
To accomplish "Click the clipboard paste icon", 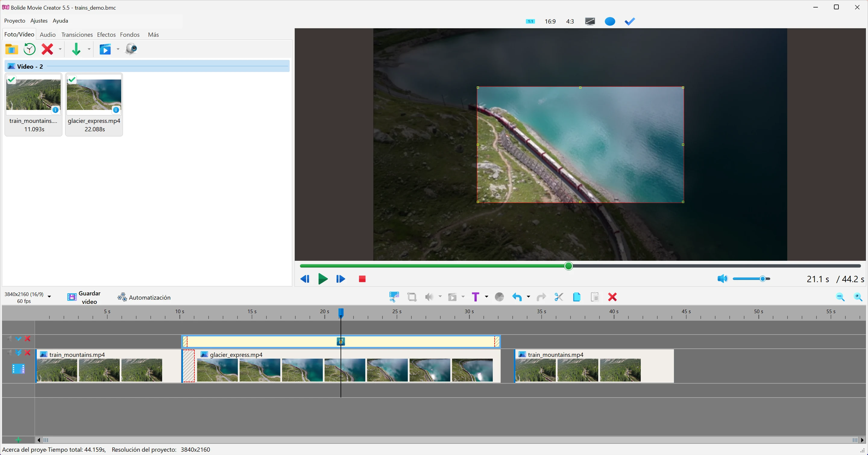I will 595,297.
